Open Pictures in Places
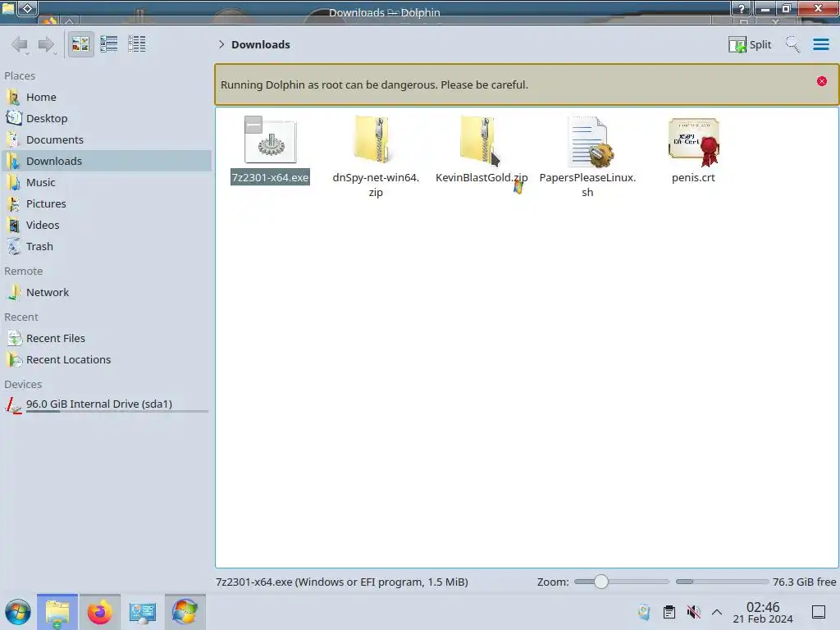The height and width of the screenshot is (630, 840). point(107,204)
